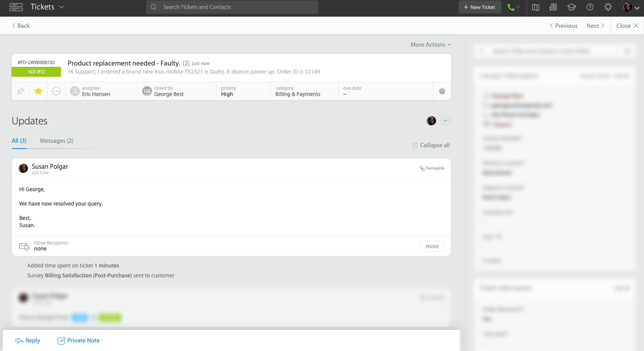Screen dimensions: 644x351
Task: Click the Reply button
Action: tap(28, 340)
